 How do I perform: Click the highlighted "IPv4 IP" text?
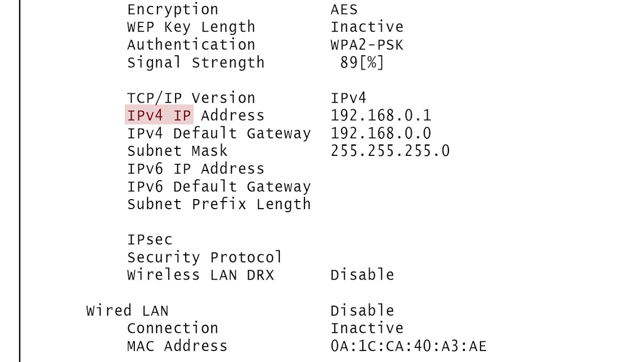[159, 116]
